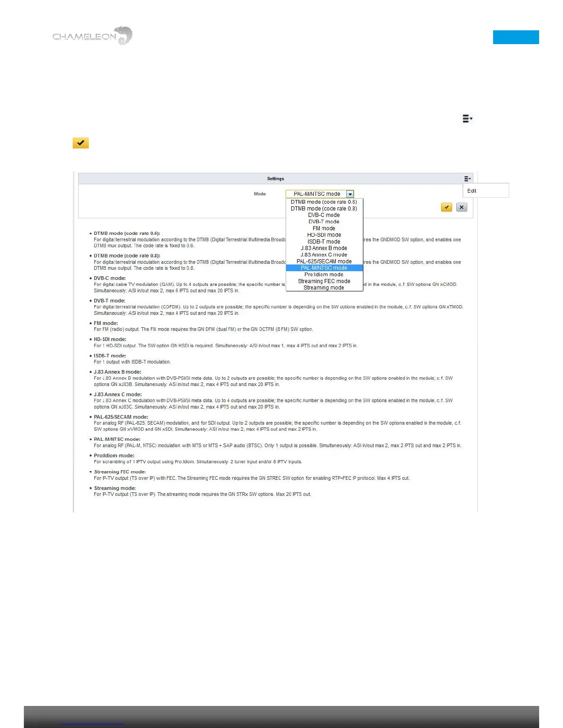The width and height of the screenshot is (563, 728).
Task: Click the 'Pro:Idiom mode:' description heading
Action: [x=114, y=455]
